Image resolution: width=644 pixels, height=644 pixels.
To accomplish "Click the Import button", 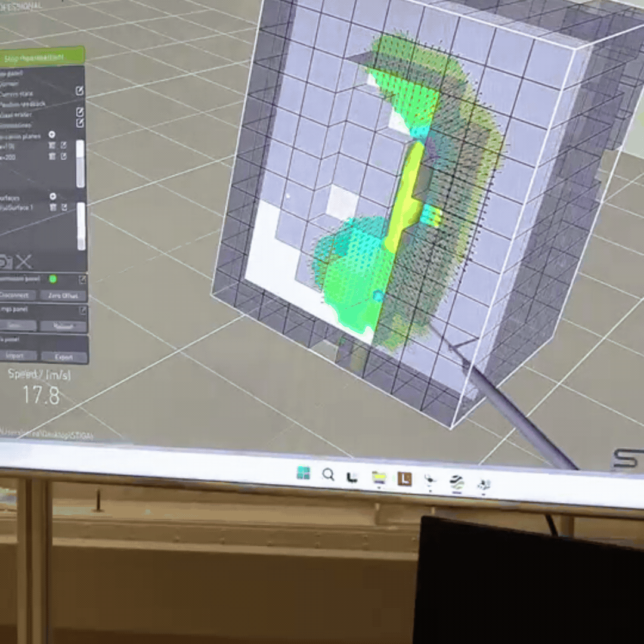I will [x=14, y=356].
